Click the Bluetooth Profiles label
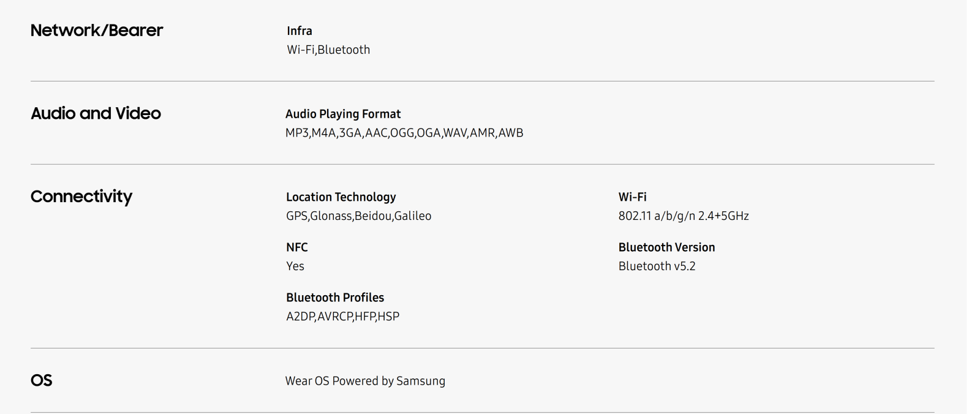The height and width of the screenshot is (414, 980). tap(335, 298)
